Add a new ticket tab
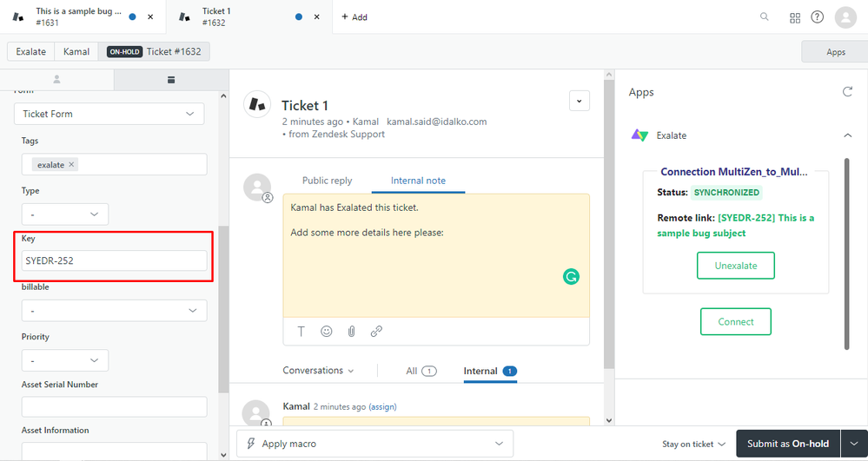Screen dimensions: 868x461 tap(354, 17)
